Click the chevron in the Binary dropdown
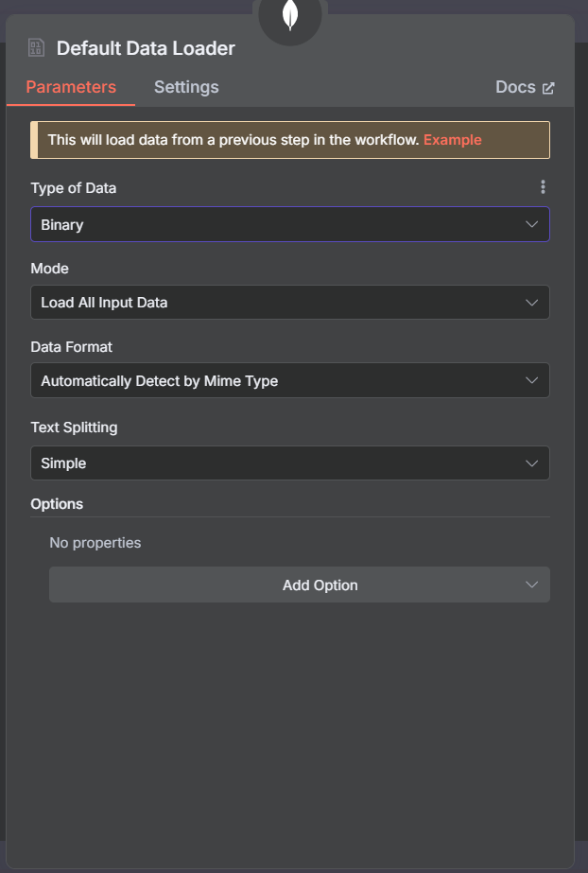The height and width of the screenshot is (873, 588). [532, 224]
